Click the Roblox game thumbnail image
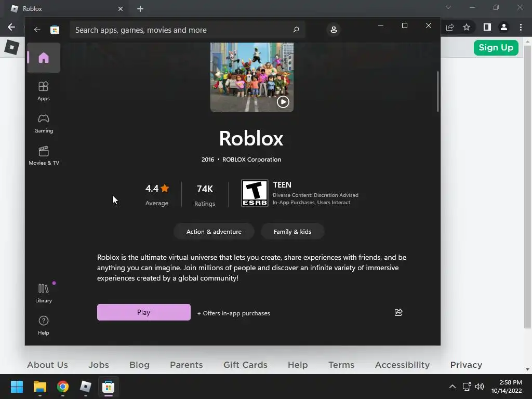 252,77
